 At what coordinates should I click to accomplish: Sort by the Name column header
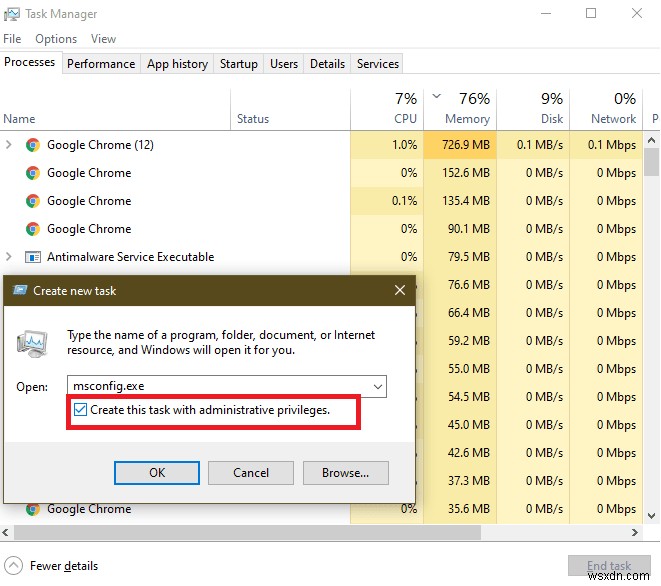click(x=115, y=110)
